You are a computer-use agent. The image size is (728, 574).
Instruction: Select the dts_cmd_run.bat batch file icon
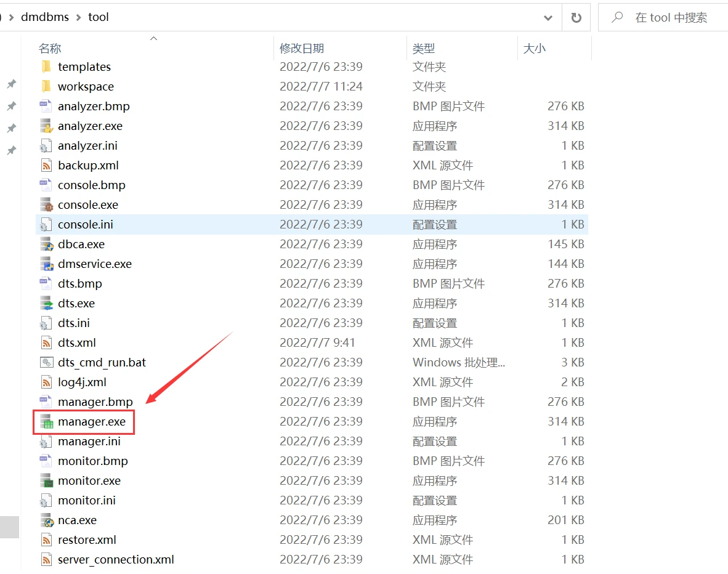click(47, 363)
